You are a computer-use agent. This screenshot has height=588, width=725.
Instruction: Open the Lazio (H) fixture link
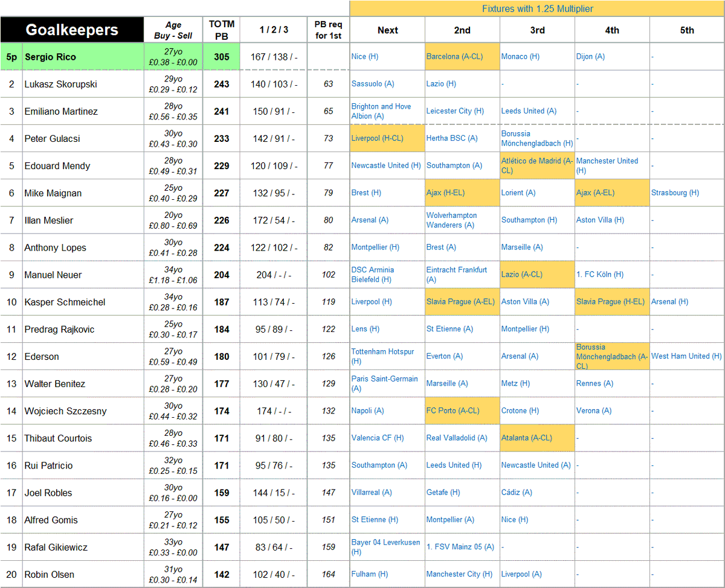[441, 84]
